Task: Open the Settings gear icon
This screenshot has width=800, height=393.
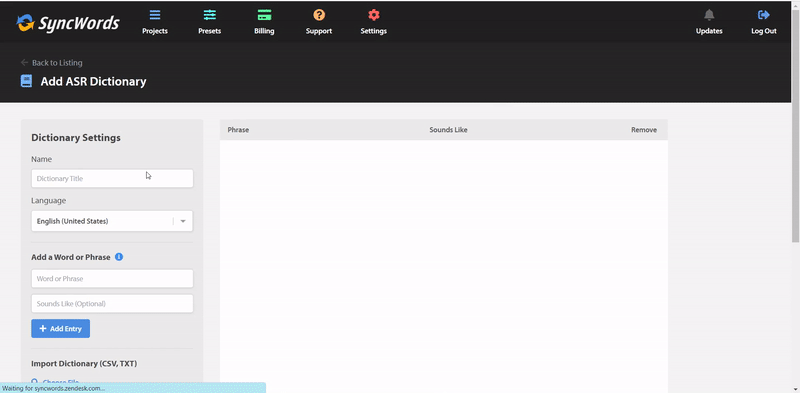Action: tap(373, 15)
